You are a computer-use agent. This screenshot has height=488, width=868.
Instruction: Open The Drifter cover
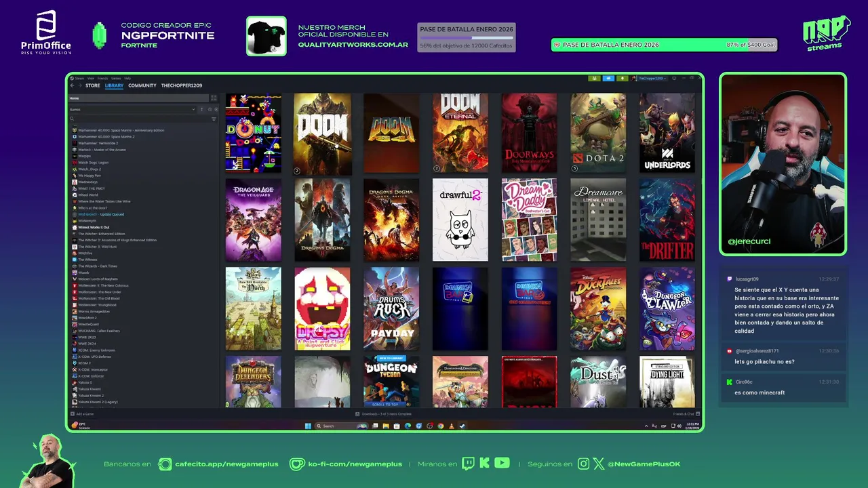[x=667, y=220]
